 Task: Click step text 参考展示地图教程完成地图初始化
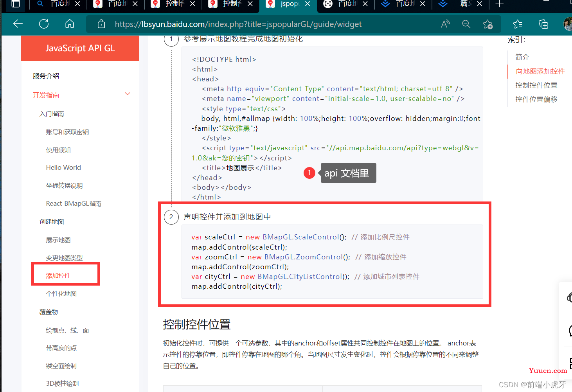point(243,39)
